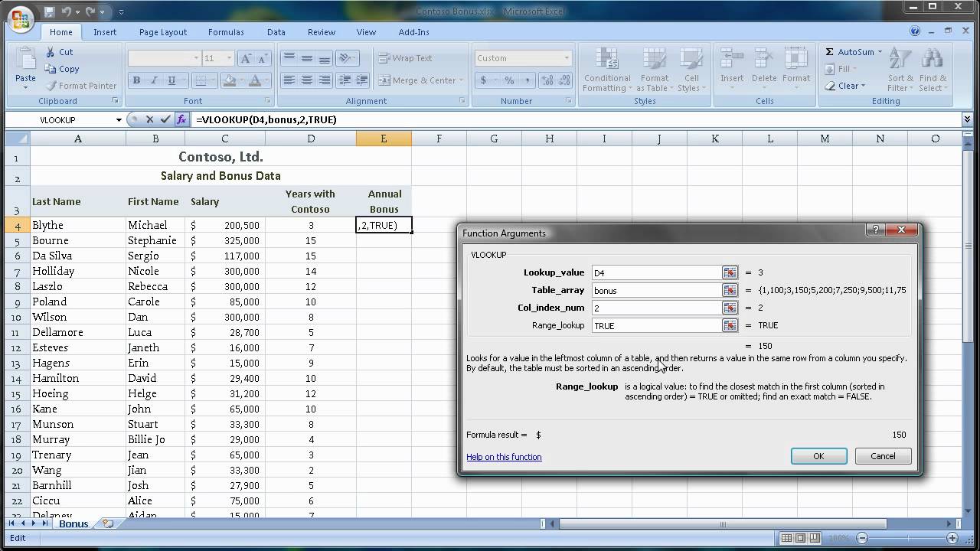The image size is (980, 551).
Task: Cancel formula entry with X icon
Action: [150, 119]
